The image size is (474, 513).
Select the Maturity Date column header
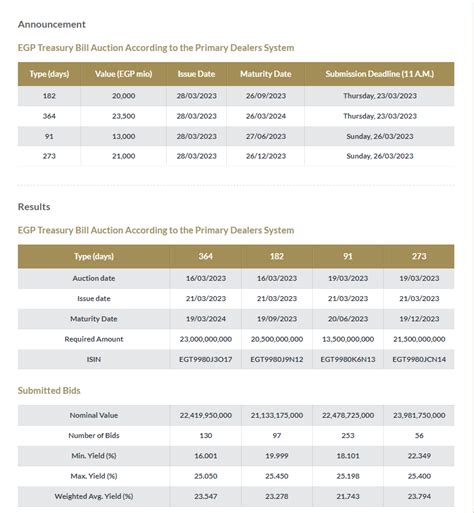266,74
